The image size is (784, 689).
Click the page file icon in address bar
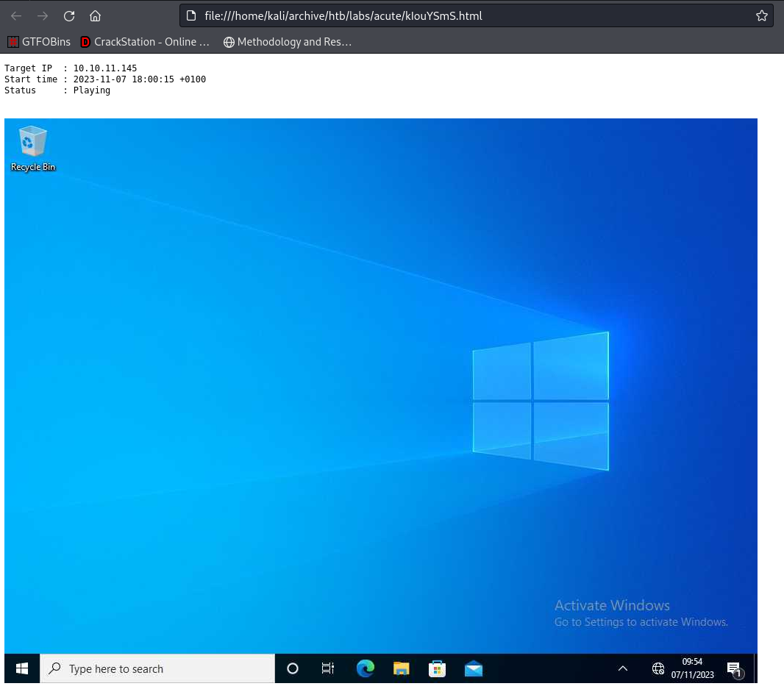coord(191,15)
